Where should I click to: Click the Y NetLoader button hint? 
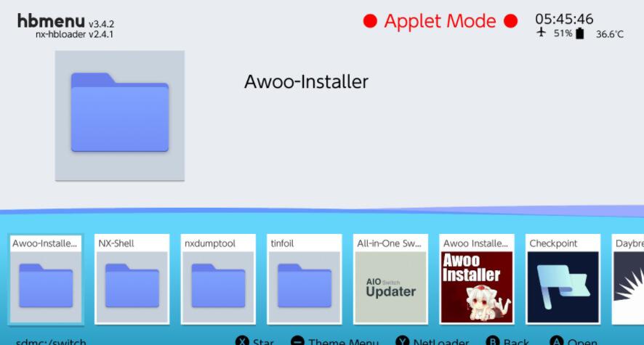(432, 341)
